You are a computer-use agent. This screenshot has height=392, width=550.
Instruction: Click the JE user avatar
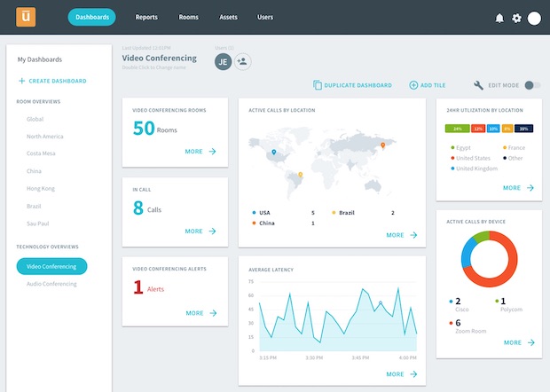[223, 61]
